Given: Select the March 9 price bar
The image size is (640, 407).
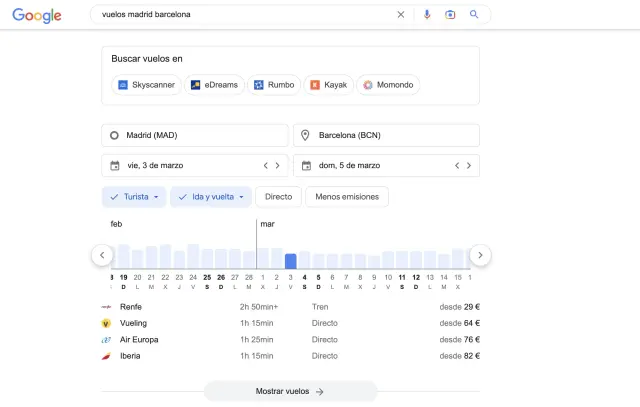Looking at the screenshot, I should coord(374,262).
